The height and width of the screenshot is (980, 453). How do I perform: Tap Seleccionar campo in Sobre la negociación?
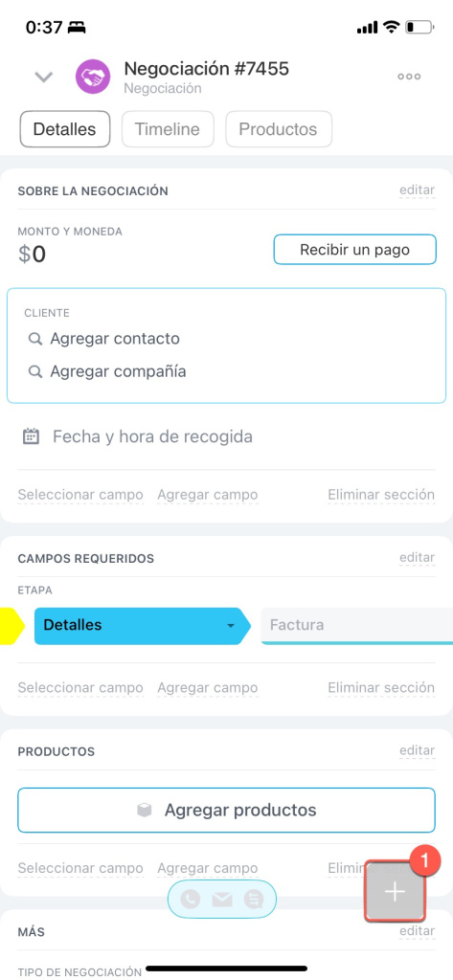(80, 495)
